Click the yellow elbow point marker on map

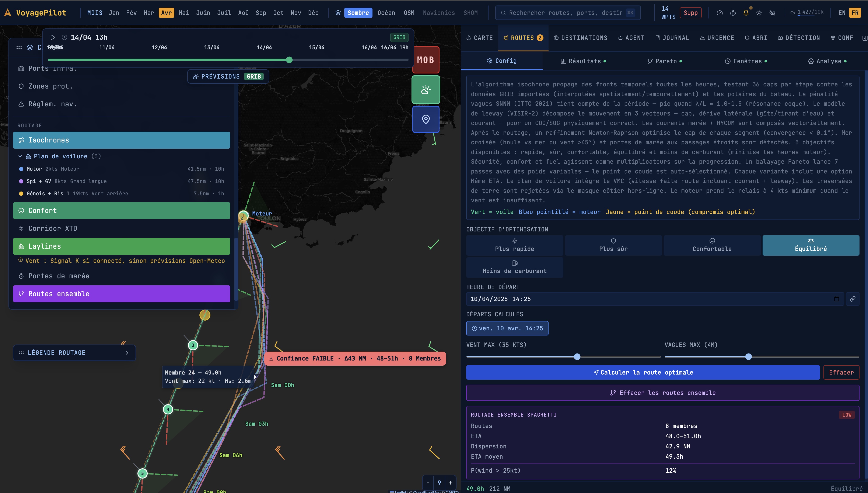[205, 315]
